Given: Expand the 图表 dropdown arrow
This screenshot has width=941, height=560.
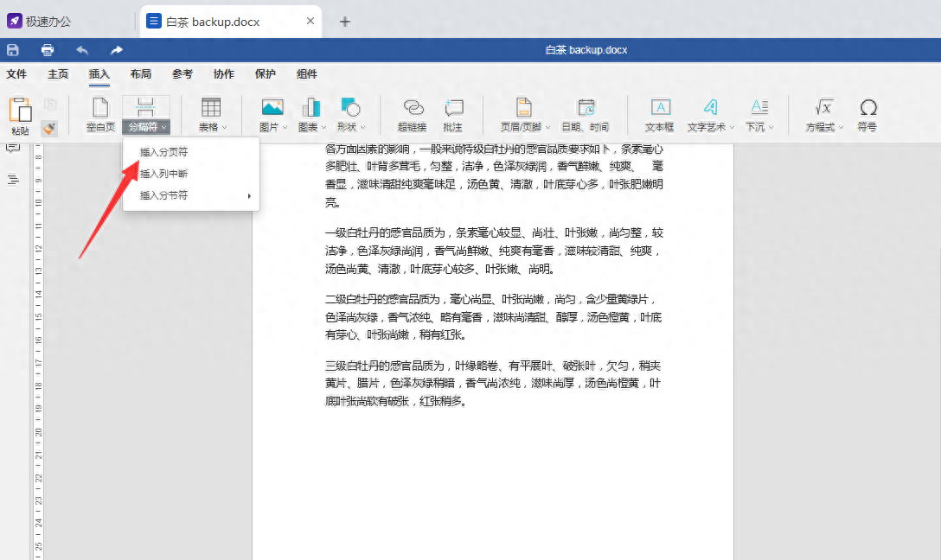Looking at the screenshot, I should tap(324, 127).
